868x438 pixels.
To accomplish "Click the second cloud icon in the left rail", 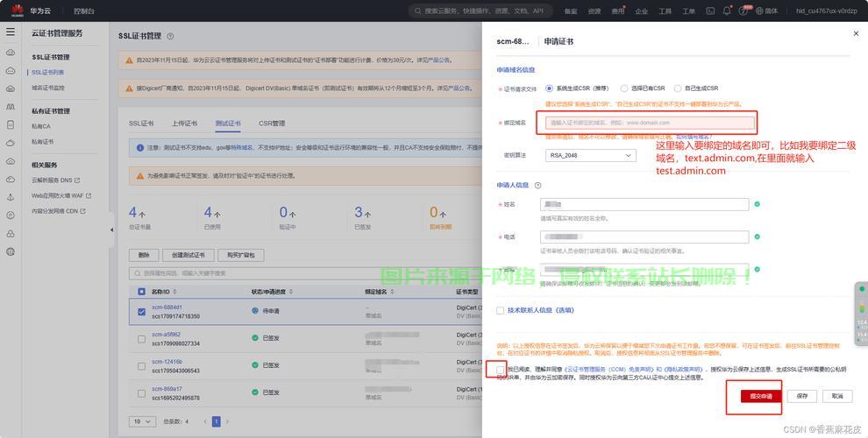I will point(11,71).
